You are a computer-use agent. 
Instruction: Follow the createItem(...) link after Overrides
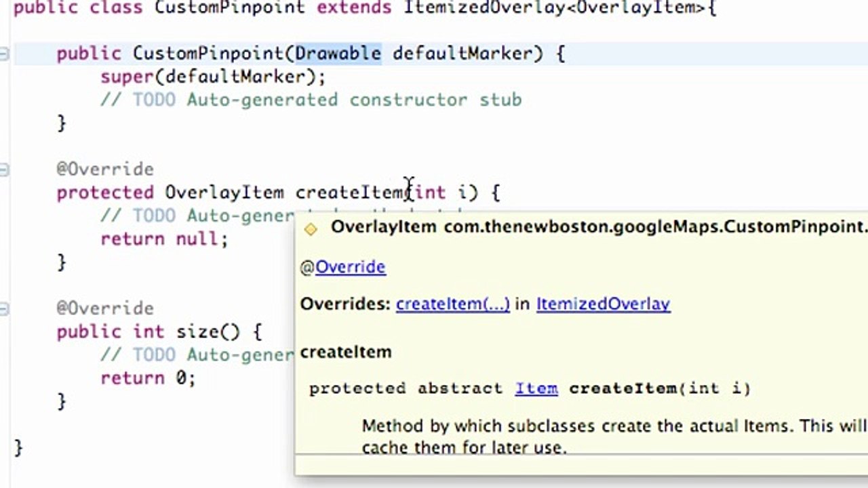(x=452, y=304)
